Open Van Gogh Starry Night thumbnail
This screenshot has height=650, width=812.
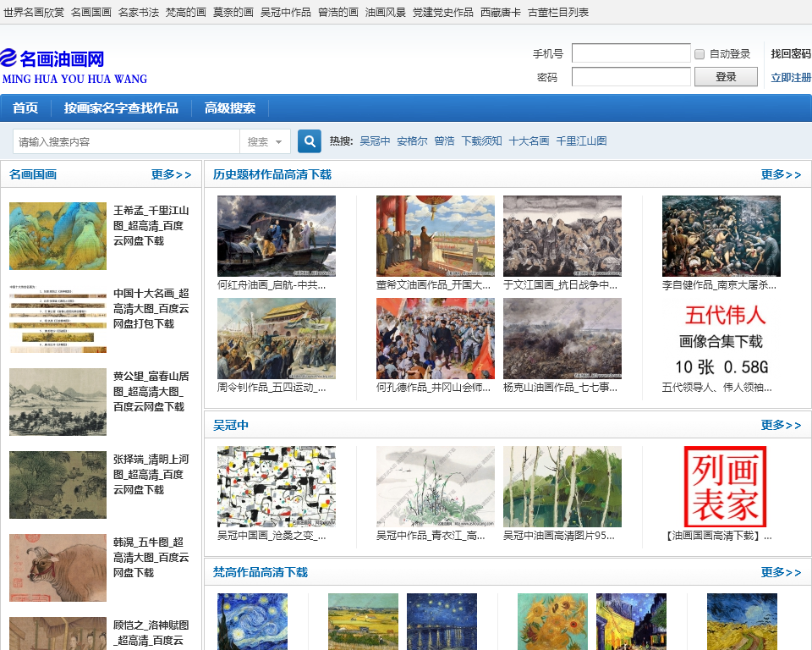[x=253, y=621]
